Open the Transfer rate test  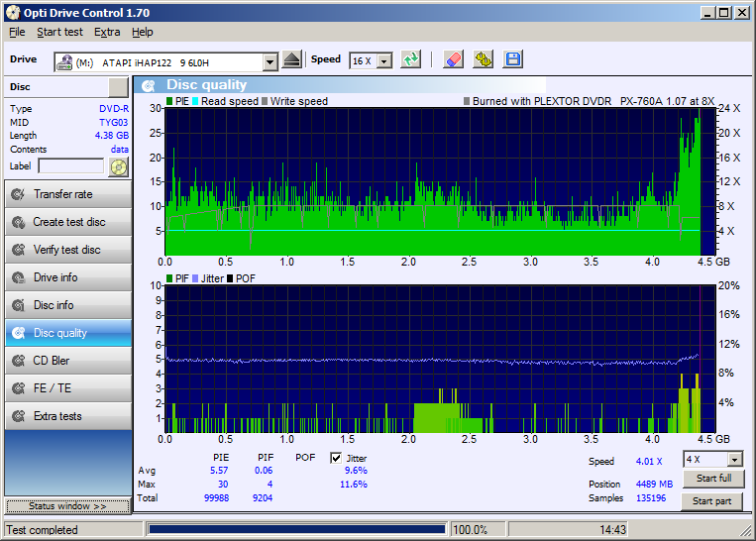point(68,194)
